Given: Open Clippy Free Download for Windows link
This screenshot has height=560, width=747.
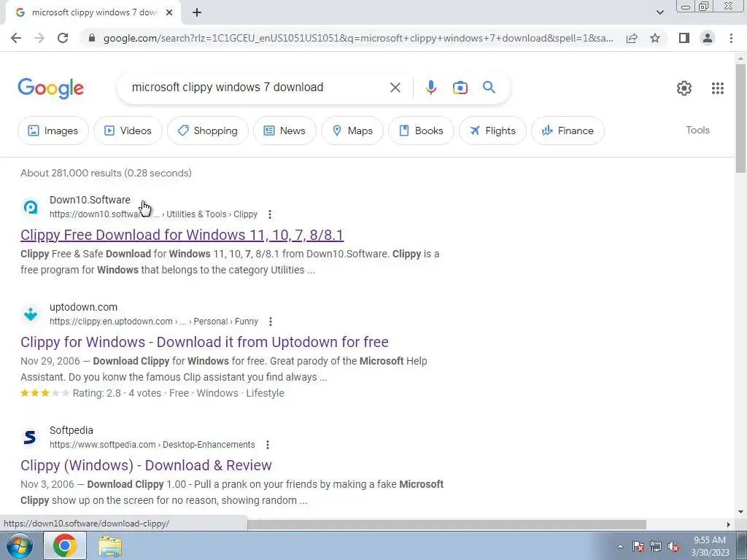Looking at the screenshot, I should 182,235.
